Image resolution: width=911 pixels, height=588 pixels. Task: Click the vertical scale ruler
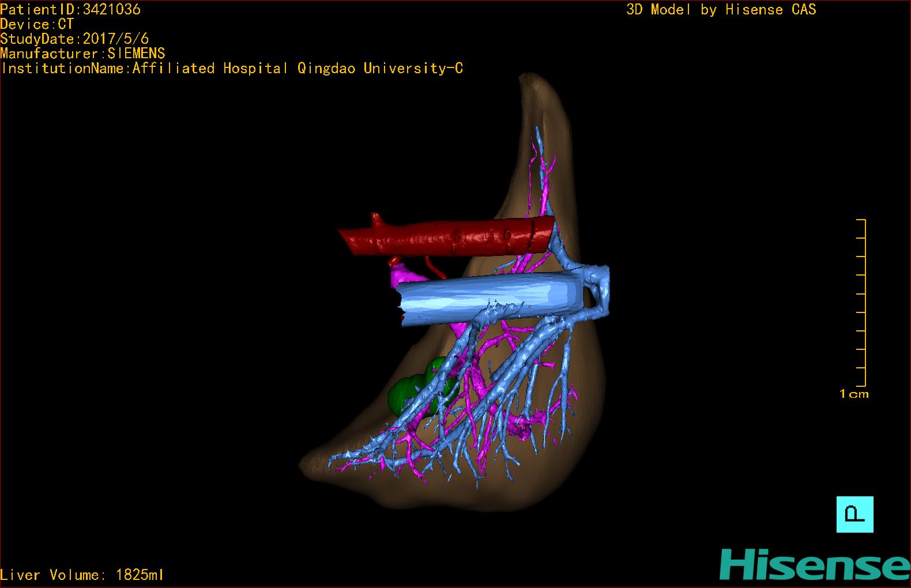pos(861,303)
